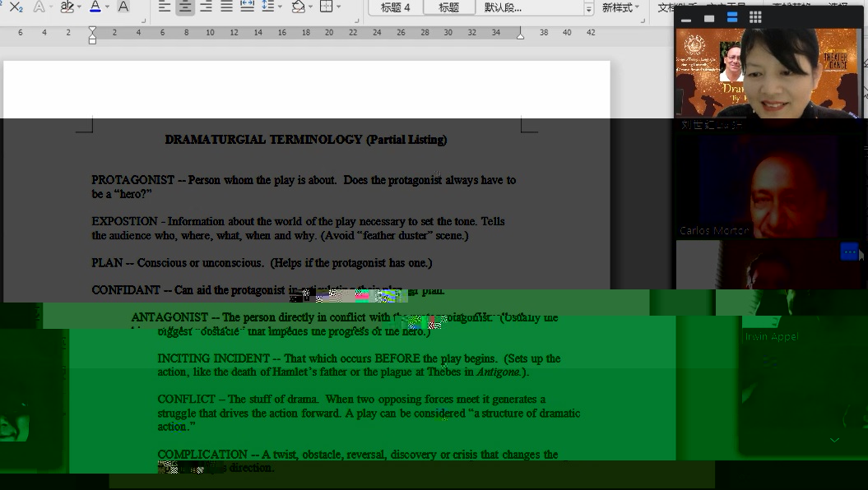Toggle subscript formatting (X₂)
This screenshot has width=868, height=490.
pos(16,7)
